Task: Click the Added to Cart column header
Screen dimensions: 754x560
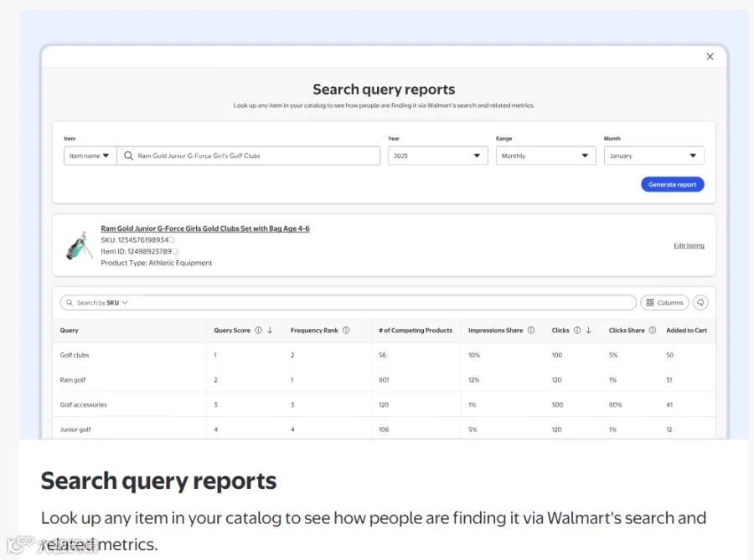Action: [686, 331]
